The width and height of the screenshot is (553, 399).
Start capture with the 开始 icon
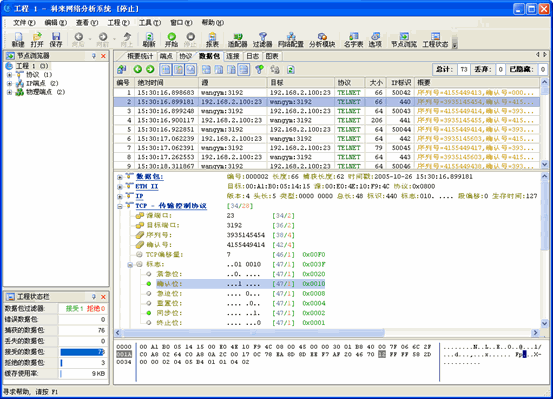pyautogui.click(x=171, y=40)
